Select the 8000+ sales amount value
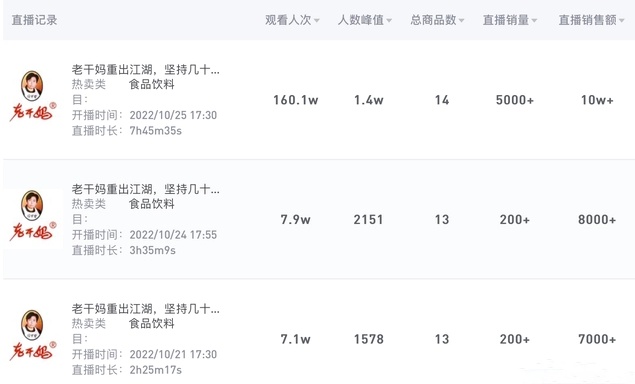Screen dimensions: 635x384 tap(597, 220)
